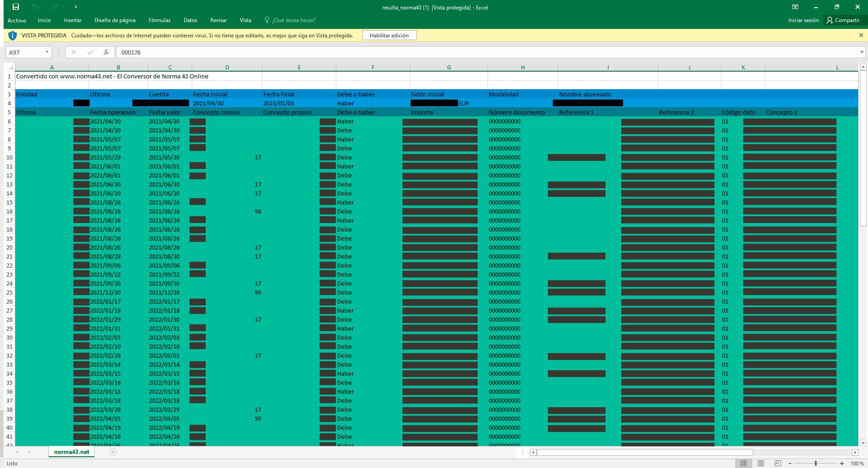The height and width of the screenshot is (468, 868).
Task: Select column L header
Action: [812, 67]
